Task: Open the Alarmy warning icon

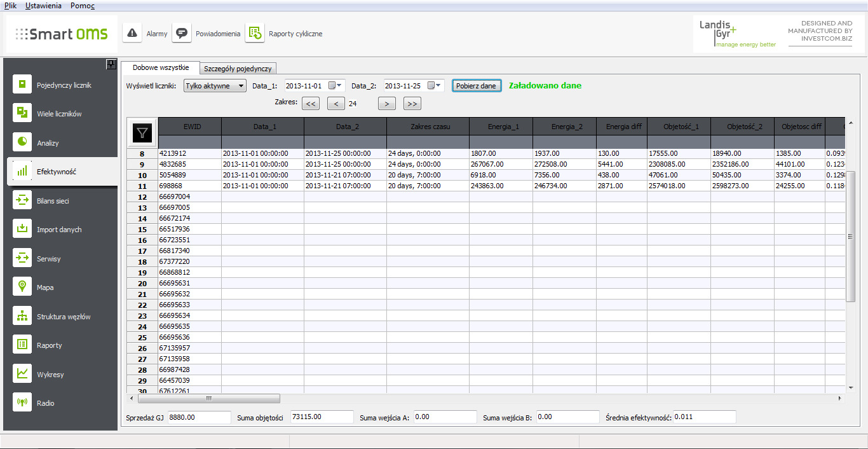Action: point(132,33)
